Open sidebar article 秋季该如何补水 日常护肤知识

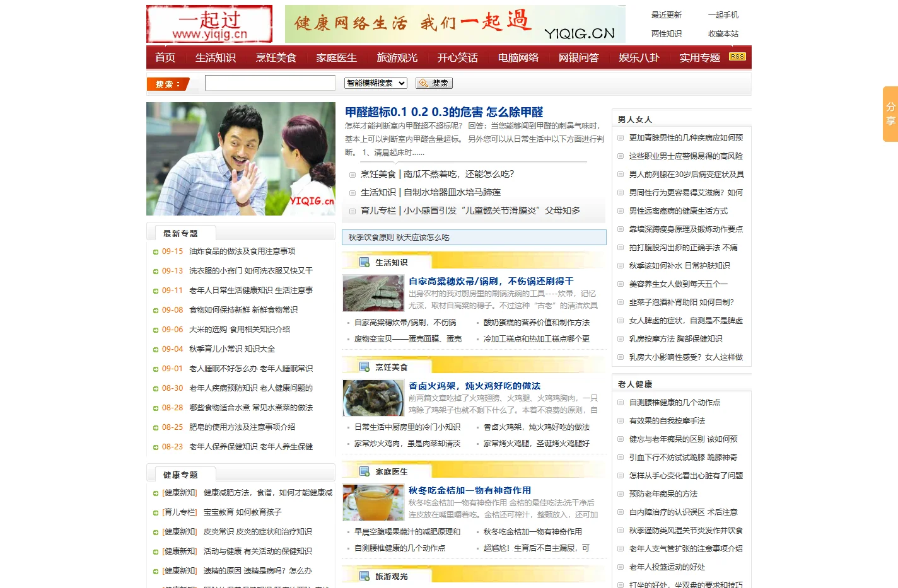tap(680, 265)
